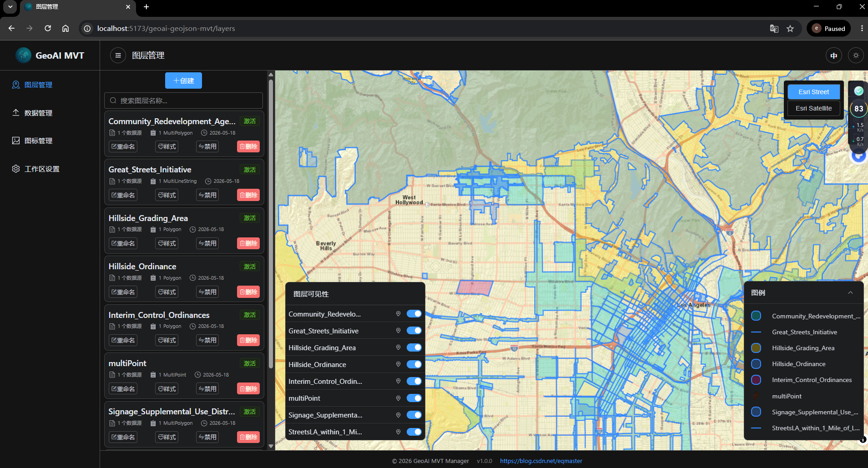Select the Esri Satellite basemap

click(x=813, y=108)
